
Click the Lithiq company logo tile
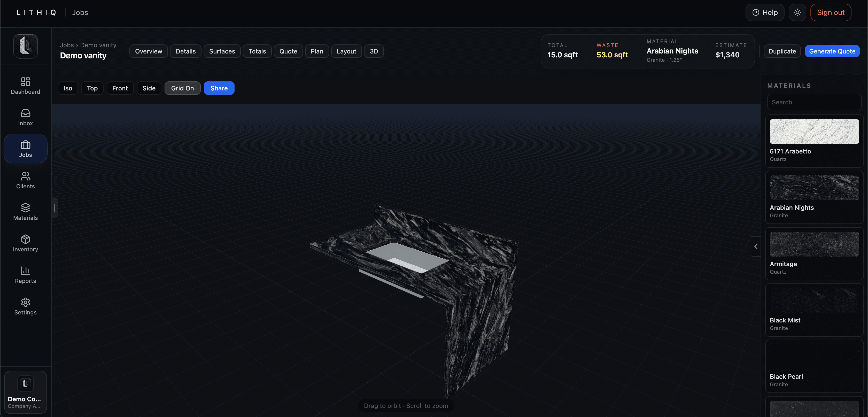pyautogui.click(x=25, y=46)
